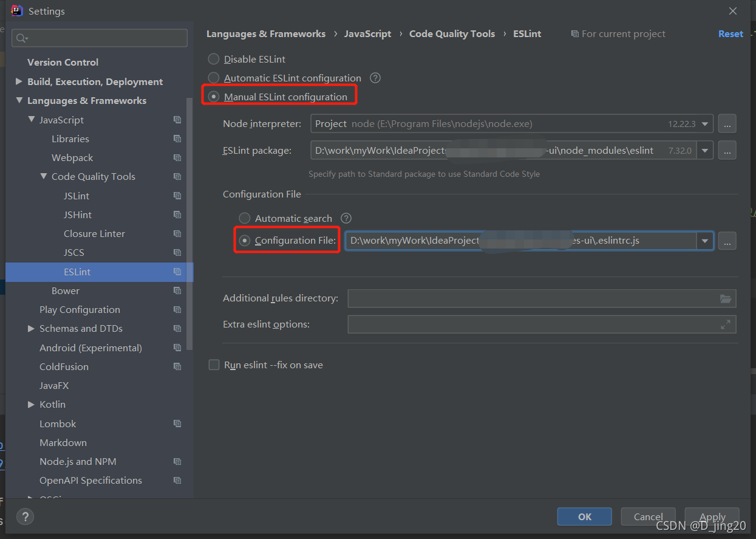The width and height of the screenshot is (756, 539).
Task: Click the OK button
Action: tap(585, 517)
